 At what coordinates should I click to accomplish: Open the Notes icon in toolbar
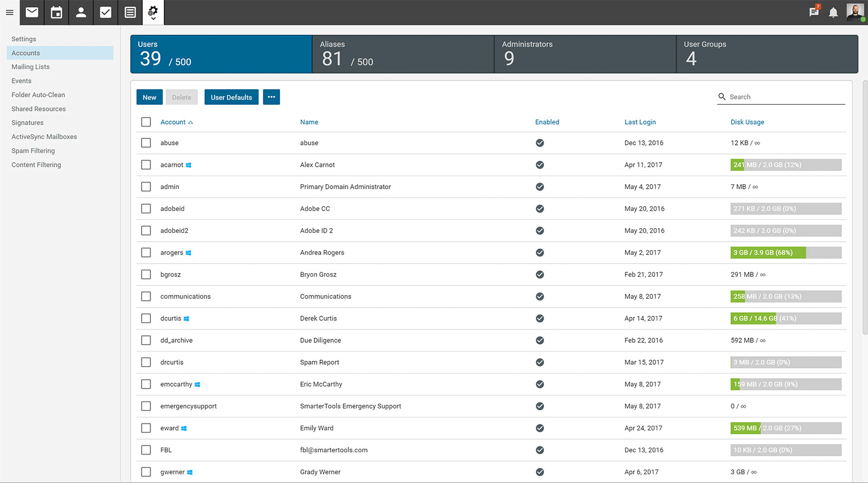[x=130, y=12]
